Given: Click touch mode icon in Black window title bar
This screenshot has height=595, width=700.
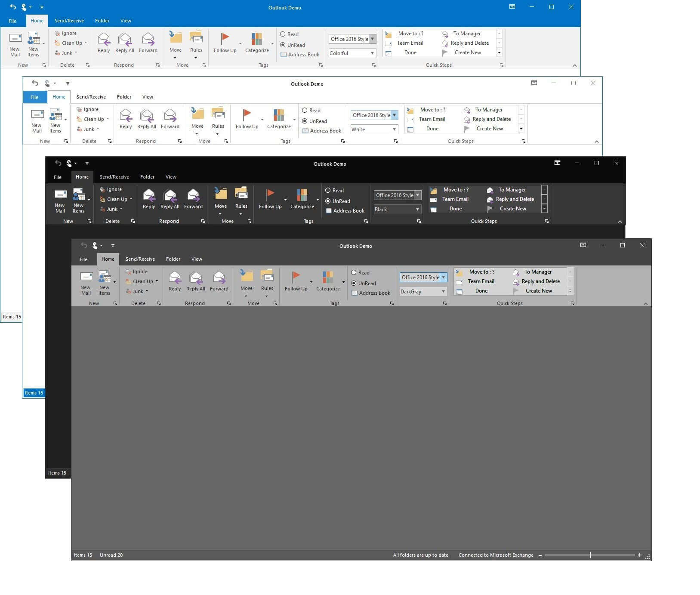Looking at the screenshot, I should click(69, 163).
